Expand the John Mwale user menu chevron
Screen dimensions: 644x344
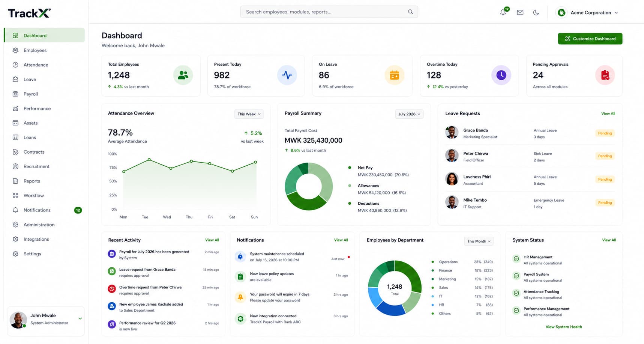pos(80,318)
